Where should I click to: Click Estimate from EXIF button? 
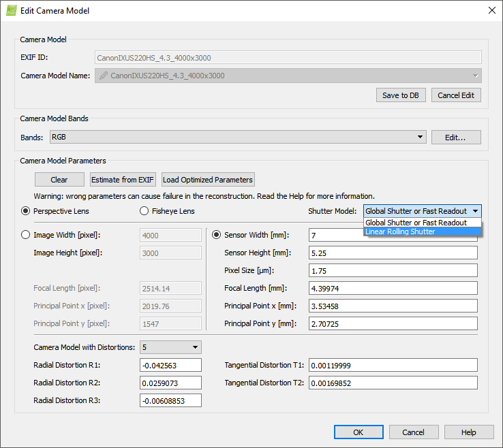123,180
